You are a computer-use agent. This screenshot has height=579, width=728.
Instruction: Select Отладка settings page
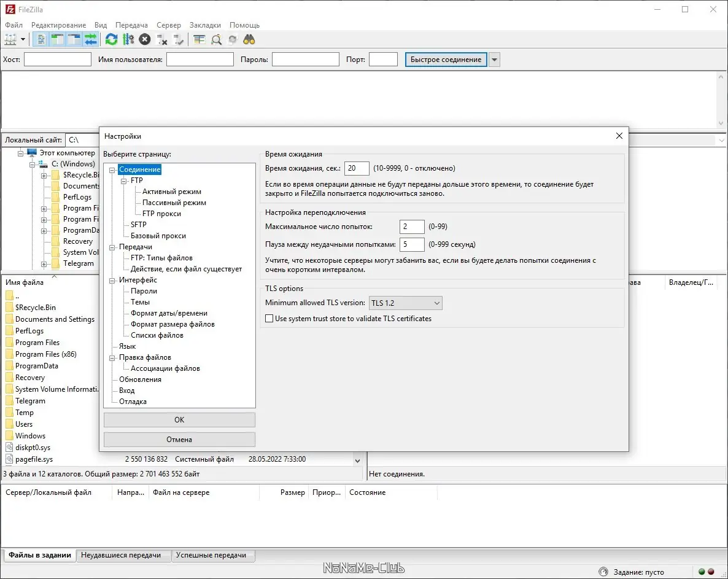(133, 402)
